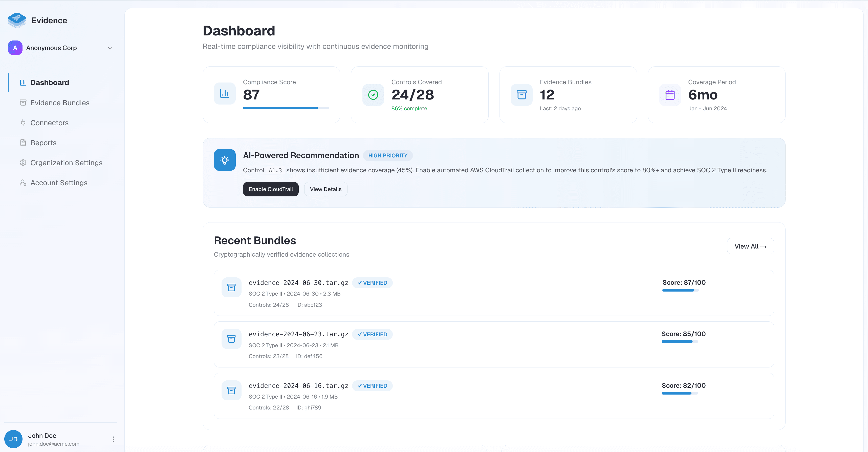The height and width of the screenshot is (452, 868).
Task: Click the VERIFIED badge on evidence-2024-06-30.tar.gz
Action: coord(372,282)
